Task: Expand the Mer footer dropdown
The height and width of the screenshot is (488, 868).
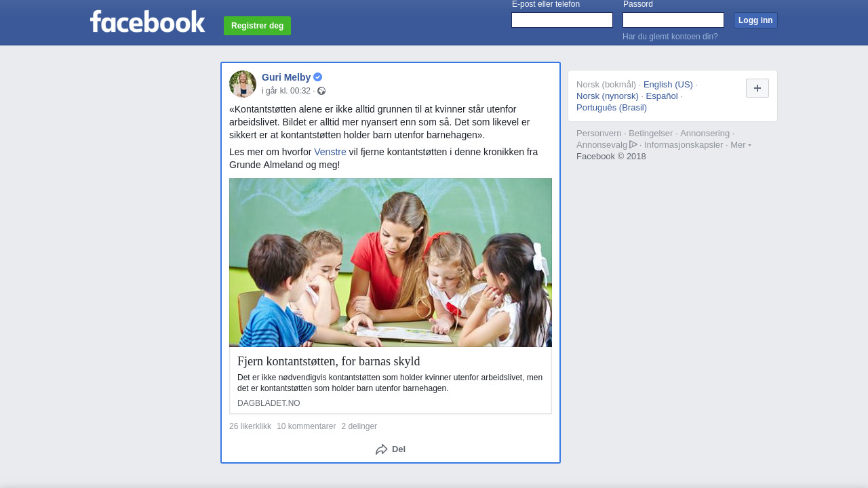Action: (741, 145)
